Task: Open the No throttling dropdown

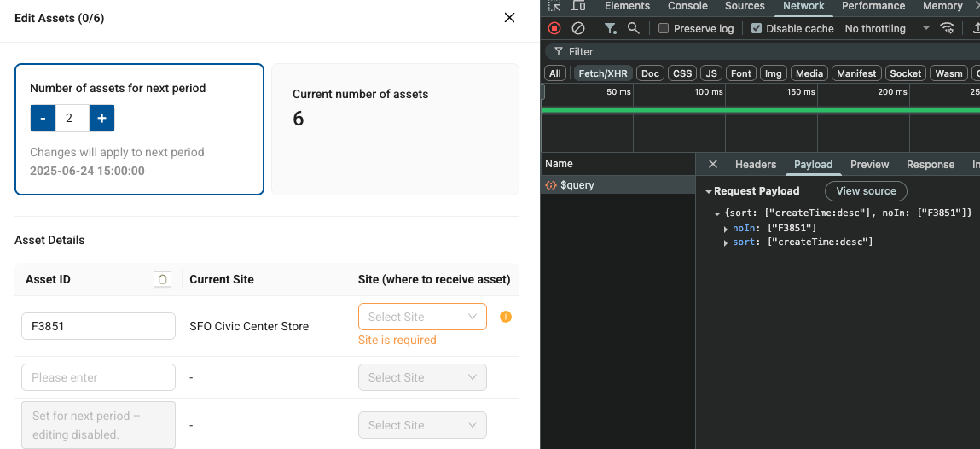Action: [x=887, y=29]
